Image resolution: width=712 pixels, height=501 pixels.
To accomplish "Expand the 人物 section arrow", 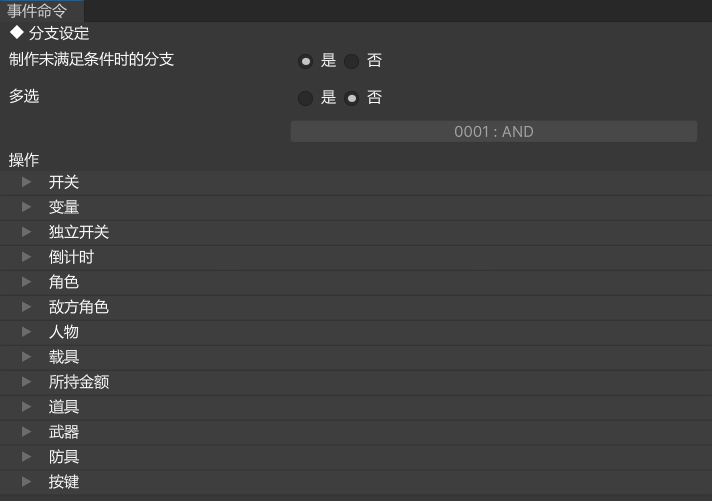I will point(27,332).
